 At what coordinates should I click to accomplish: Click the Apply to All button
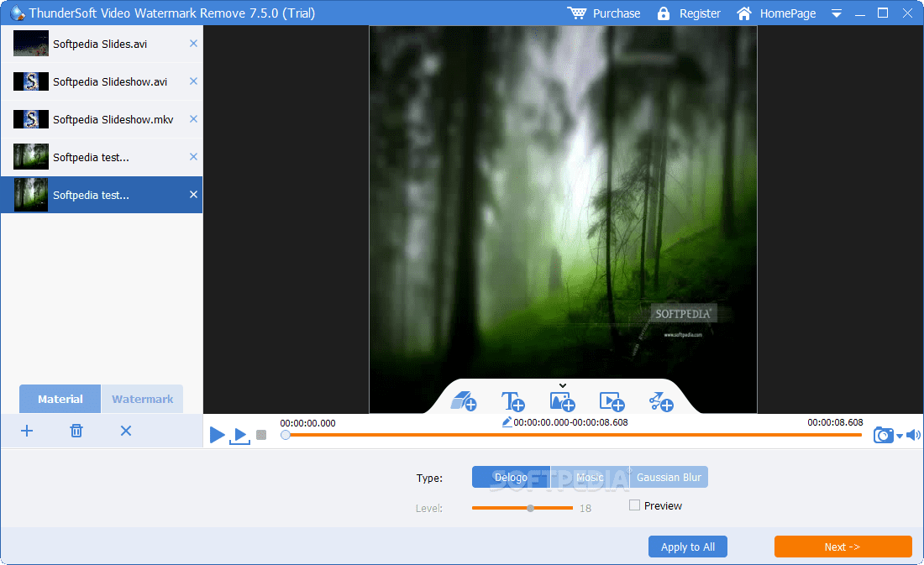click(688, 547)
